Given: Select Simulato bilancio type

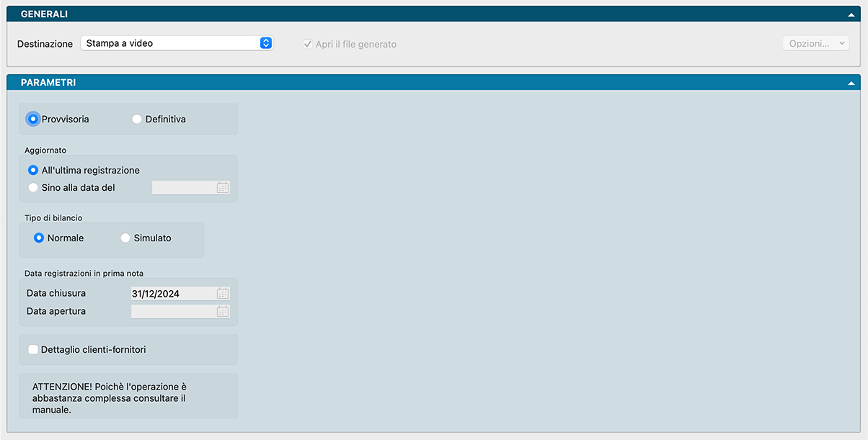Looking at the screenshot, I should [125, 238].
